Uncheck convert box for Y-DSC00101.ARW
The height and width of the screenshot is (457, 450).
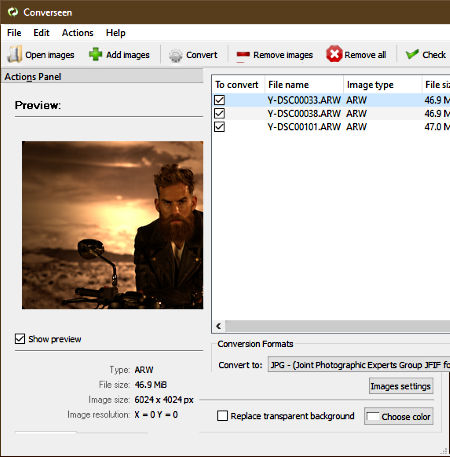(x=219, y=127)
